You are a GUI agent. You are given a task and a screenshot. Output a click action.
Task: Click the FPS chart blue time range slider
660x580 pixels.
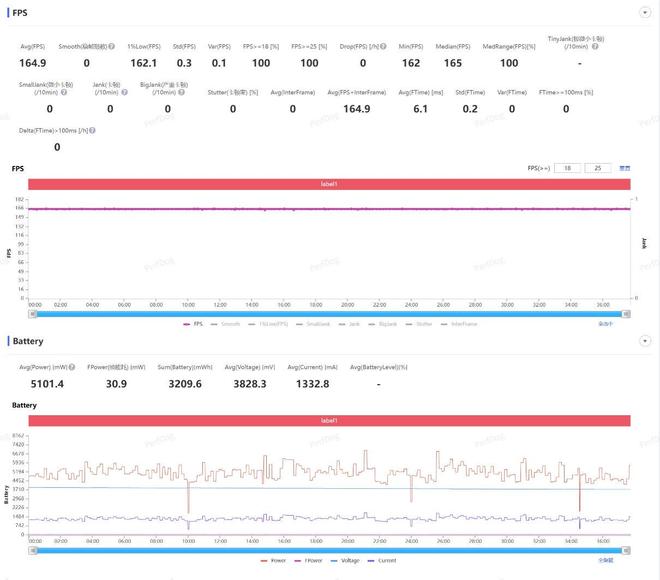click(x=330, y=313)
